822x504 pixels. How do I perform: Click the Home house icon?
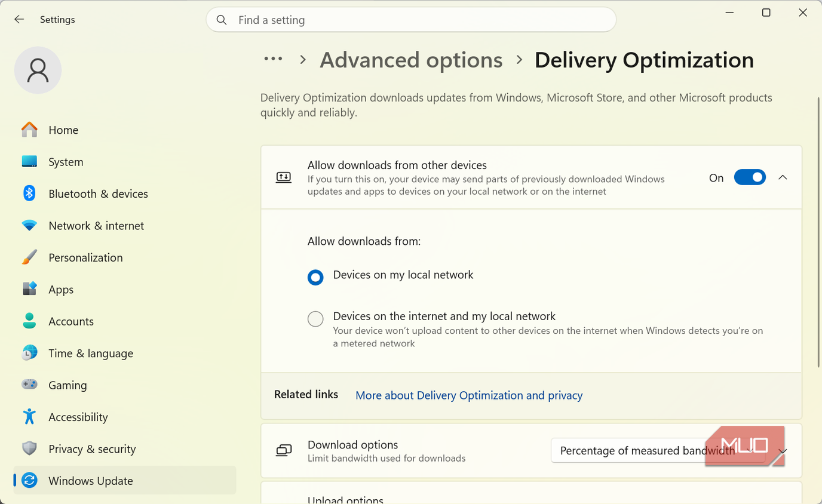(29, 130)
